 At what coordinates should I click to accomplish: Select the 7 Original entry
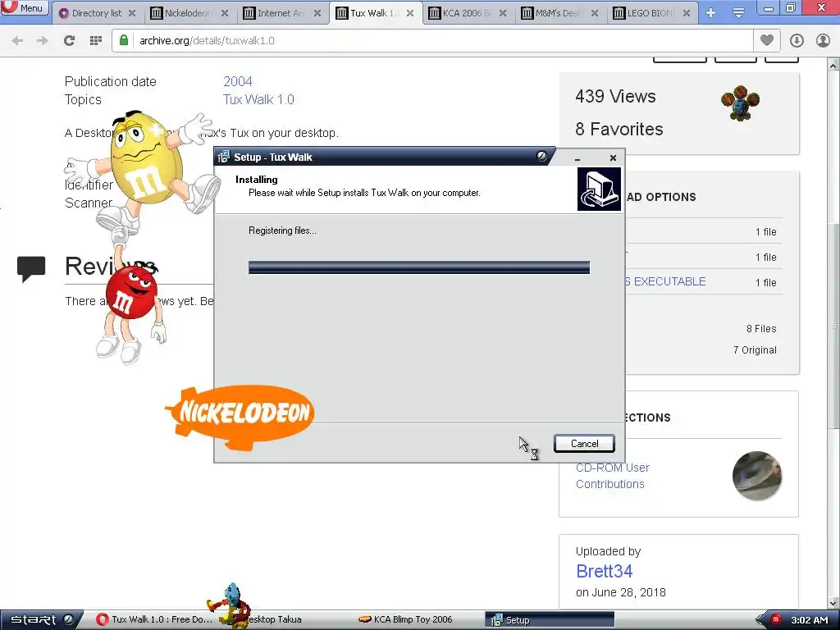(x=755, y=350)
